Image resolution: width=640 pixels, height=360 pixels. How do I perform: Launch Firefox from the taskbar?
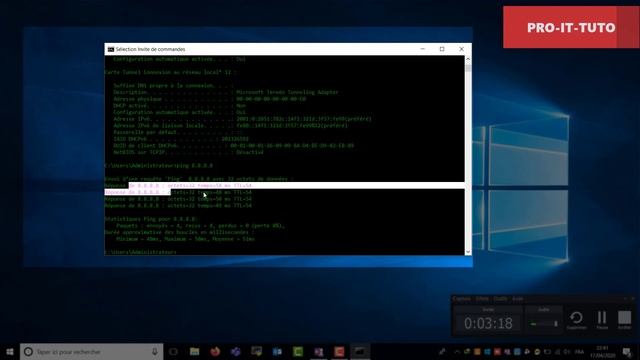click(x=215, y=351)
